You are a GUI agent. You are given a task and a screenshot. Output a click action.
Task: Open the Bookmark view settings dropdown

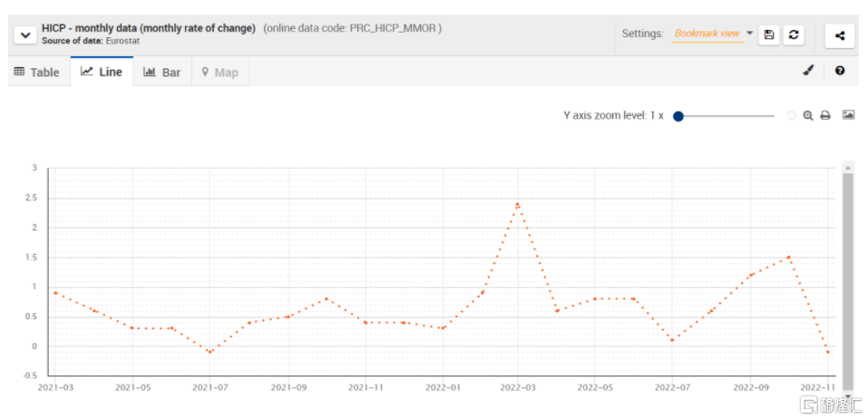[x=707, y=34]
